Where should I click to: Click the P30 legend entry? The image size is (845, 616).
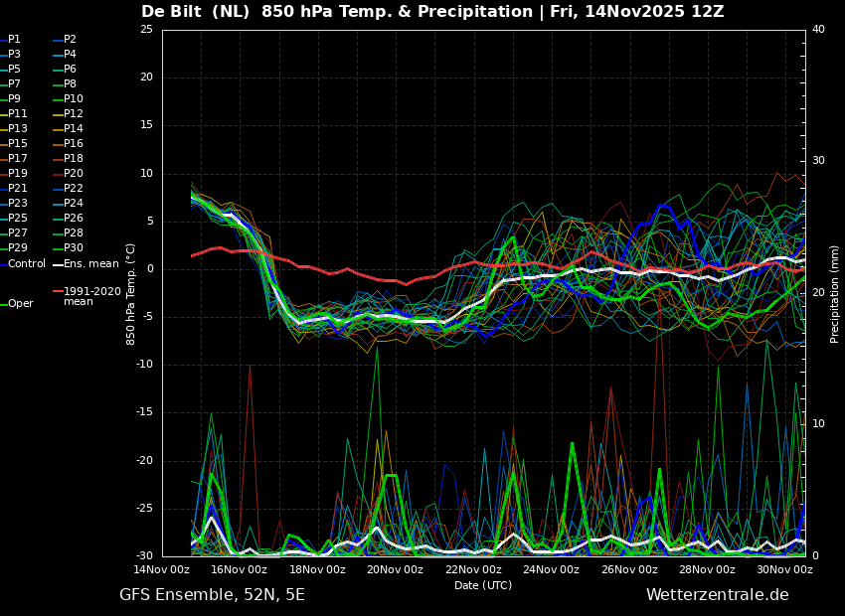pos(68,247)
